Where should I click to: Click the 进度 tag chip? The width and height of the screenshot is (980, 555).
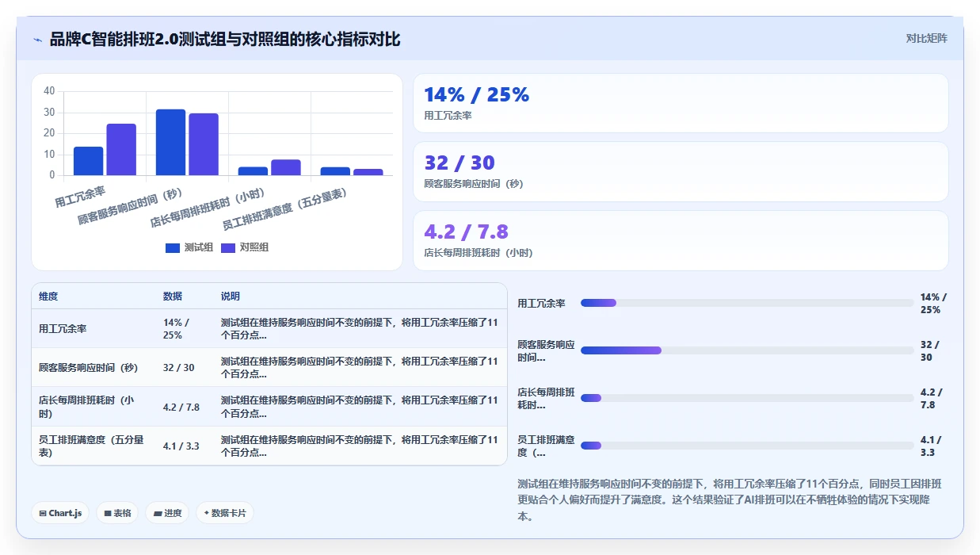[x=167, y=513]
